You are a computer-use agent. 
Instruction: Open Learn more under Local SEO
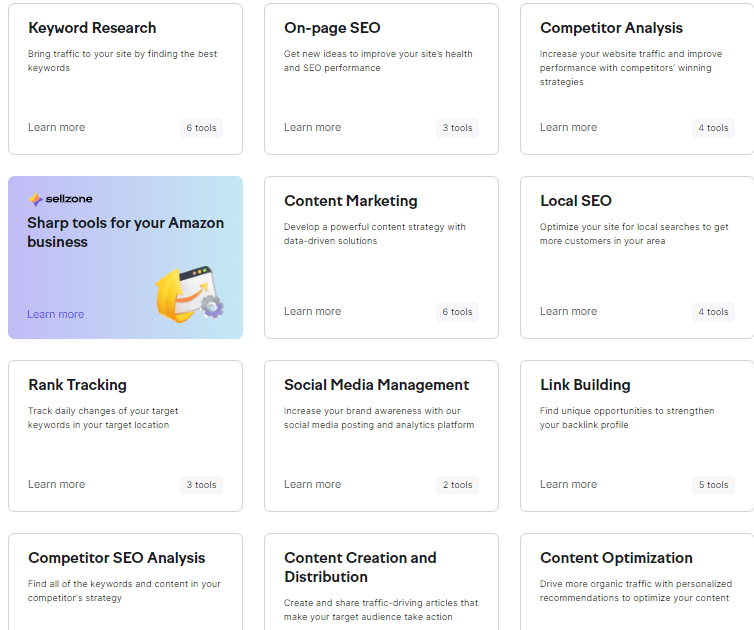(568, 312)
